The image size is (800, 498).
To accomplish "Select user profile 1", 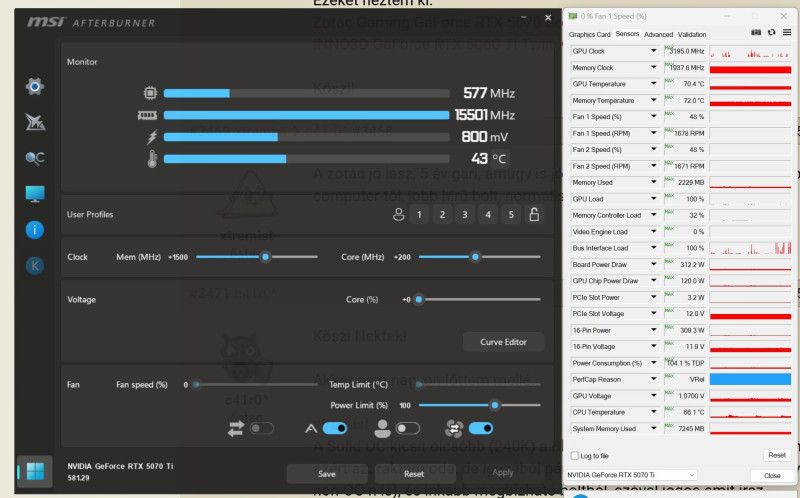I will coord(419,214).
